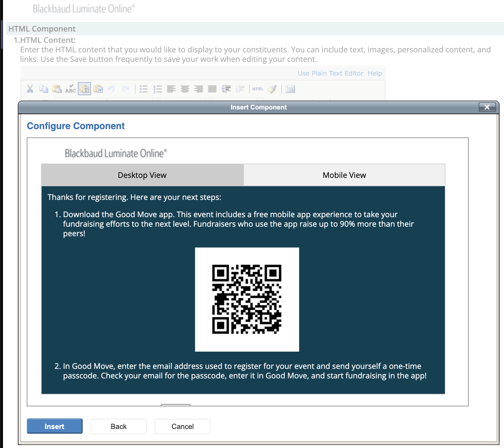The image size is (504, 448).
Task: Click the 'Download the Good Move app' step
Action: 238,224
